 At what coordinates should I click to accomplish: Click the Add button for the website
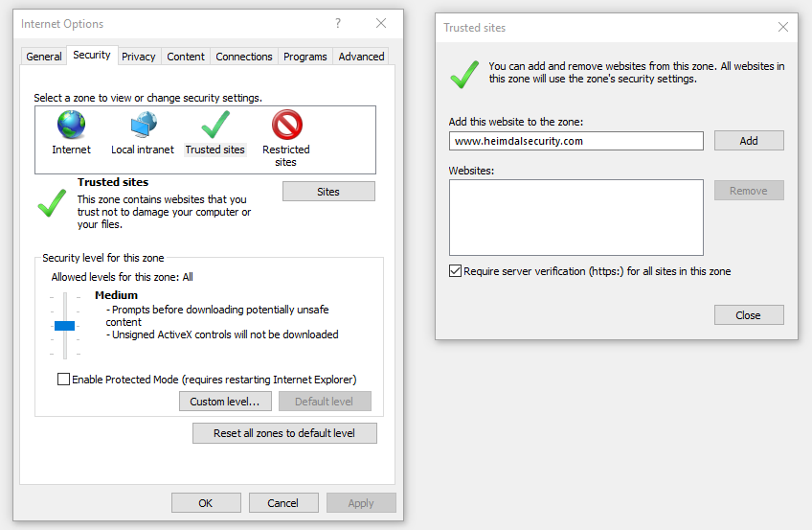pyautogui.click(x=749, y=140)
